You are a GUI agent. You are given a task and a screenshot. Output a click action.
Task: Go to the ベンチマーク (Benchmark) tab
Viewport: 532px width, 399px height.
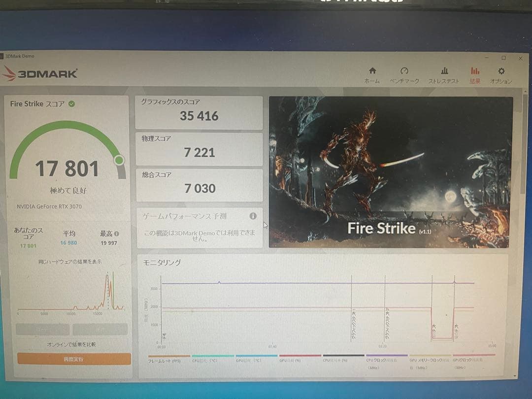[404, 75]
